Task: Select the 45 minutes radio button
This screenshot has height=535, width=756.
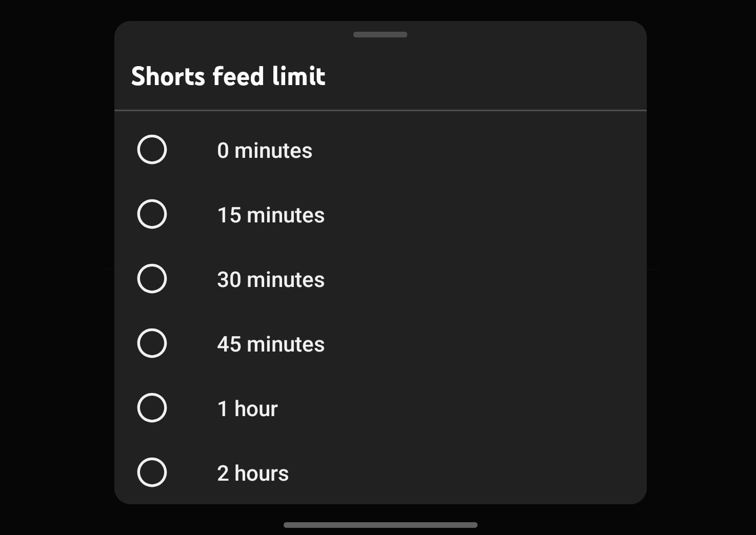Action: point(152,343)
